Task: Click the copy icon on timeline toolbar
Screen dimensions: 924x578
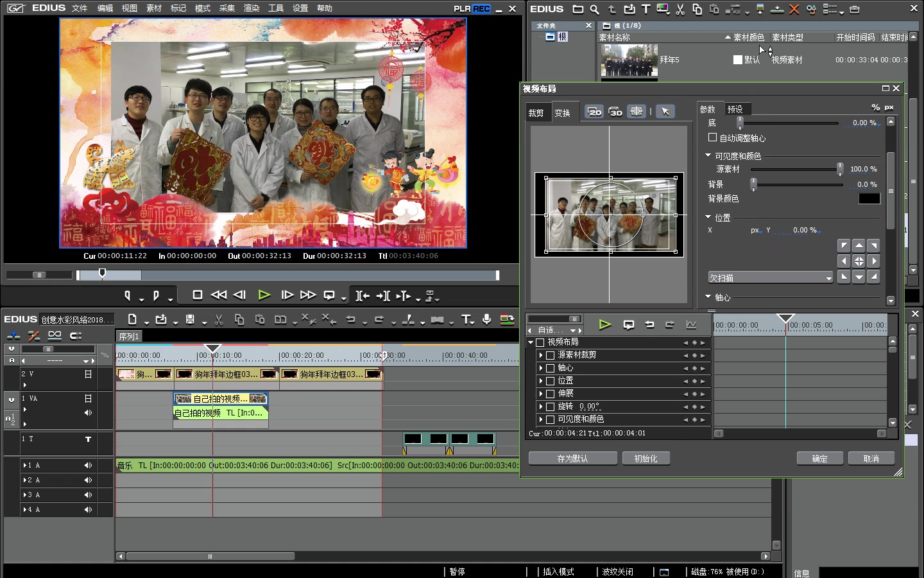Action: click(239, 319)
